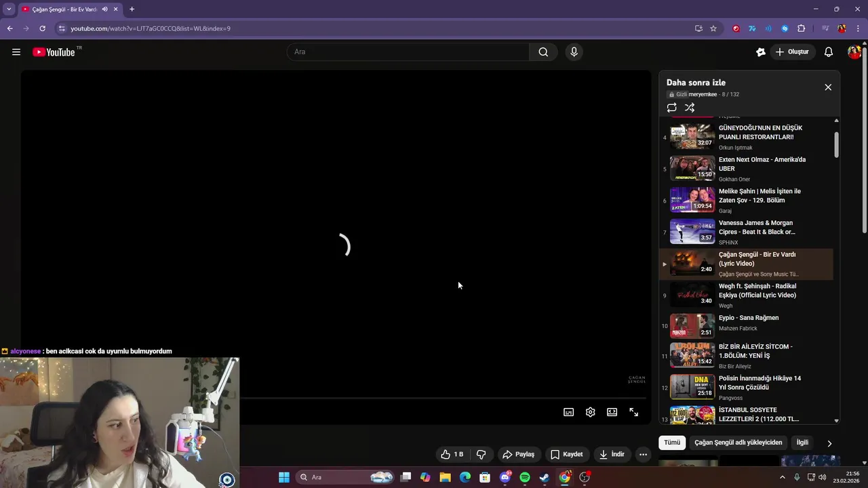Click the magnifier search button

(543, 52)
